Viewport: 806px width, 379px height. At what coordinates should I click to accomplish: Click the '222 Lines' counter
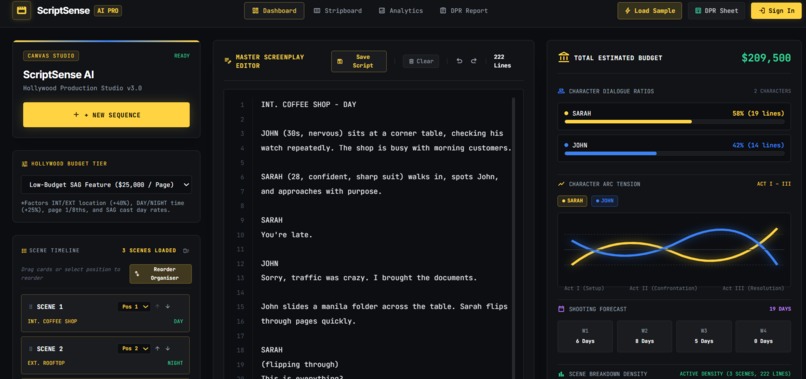pos(502,61)
